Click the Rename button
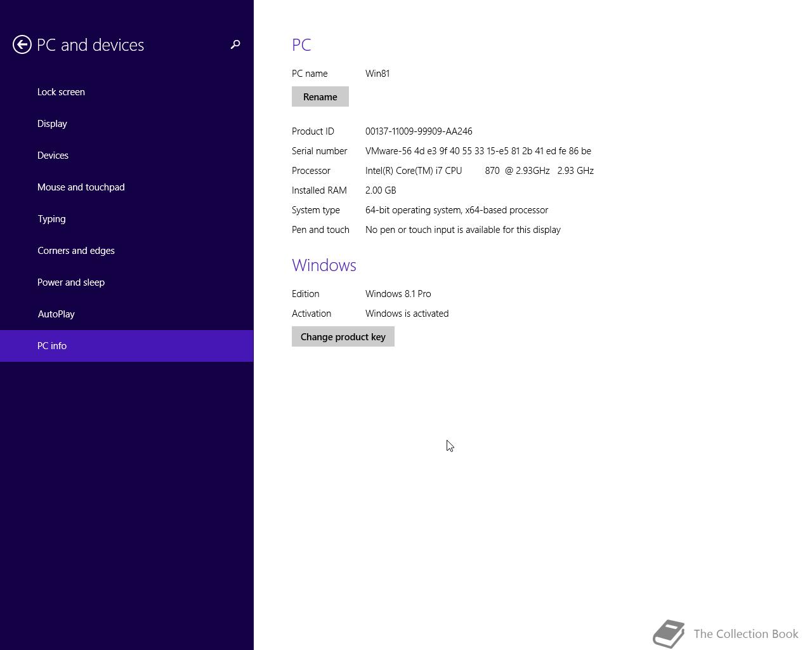The height and width of the screenshot is (650, 812). click(320, 96)
